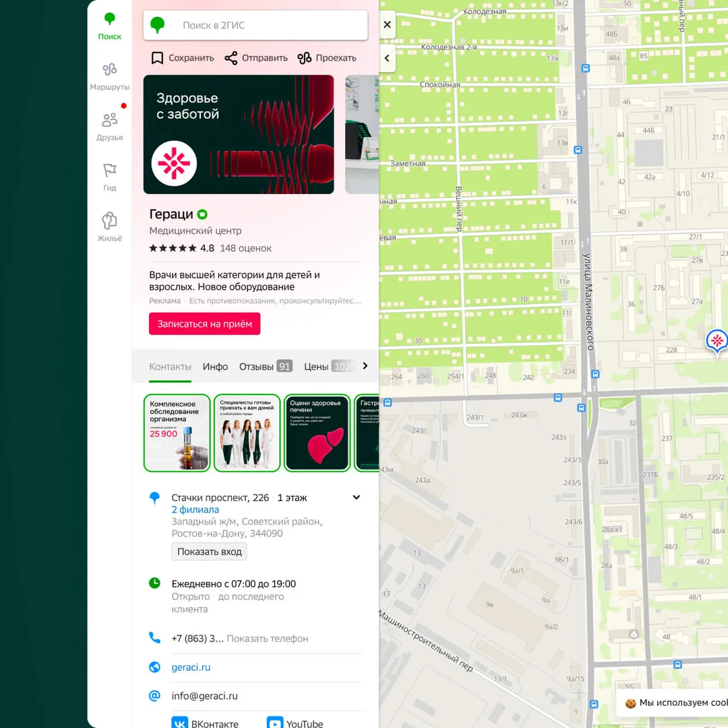728x728 pixels.
Task: Click the YouTube social icon
Action: pos(275,723)
